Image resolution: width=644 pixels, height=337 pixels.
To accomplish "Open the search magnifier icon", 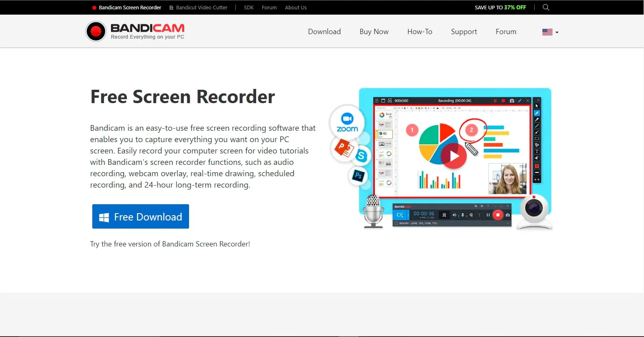I will click(x=546, y=7).
